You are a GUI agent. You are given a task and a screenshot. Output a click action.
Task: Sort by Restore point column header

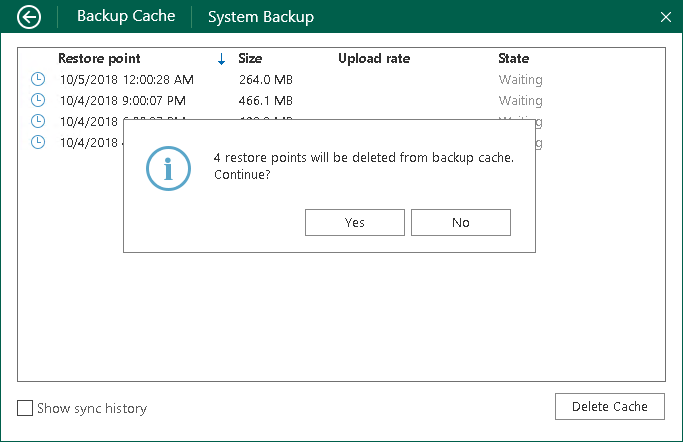(x=99, y=58)
